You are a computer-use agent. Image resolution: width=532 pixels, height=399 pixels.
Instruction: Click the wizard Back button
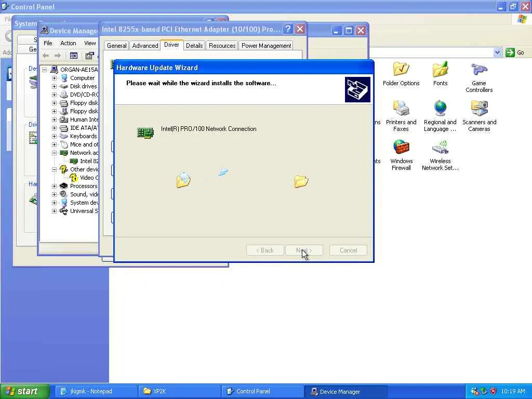(265, 250)
